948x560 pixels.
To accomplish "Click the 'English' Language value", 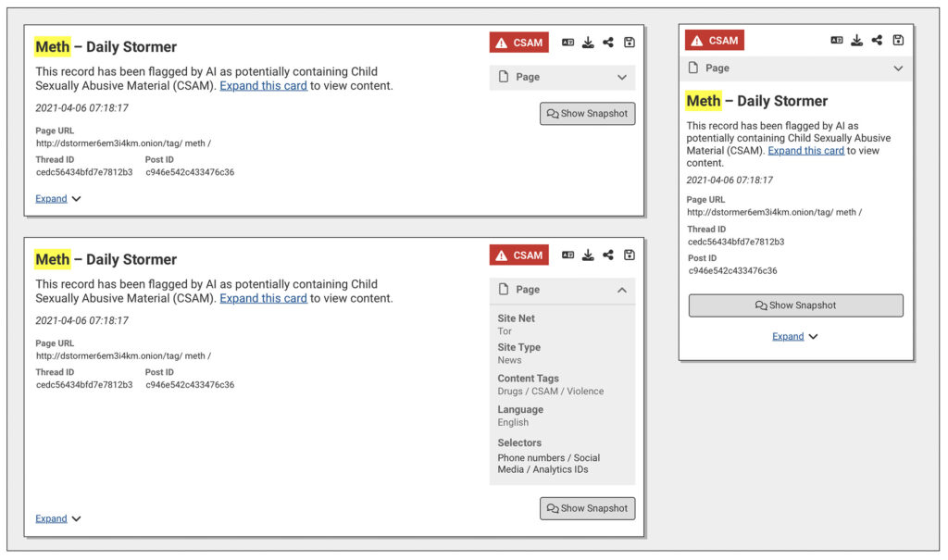I will 513,423.
